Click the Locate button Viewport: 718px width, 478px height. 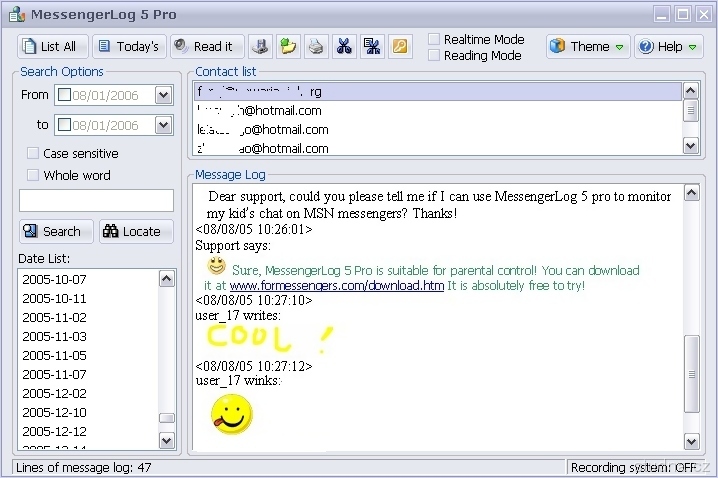pyautogui.click(x=136, y=231)
